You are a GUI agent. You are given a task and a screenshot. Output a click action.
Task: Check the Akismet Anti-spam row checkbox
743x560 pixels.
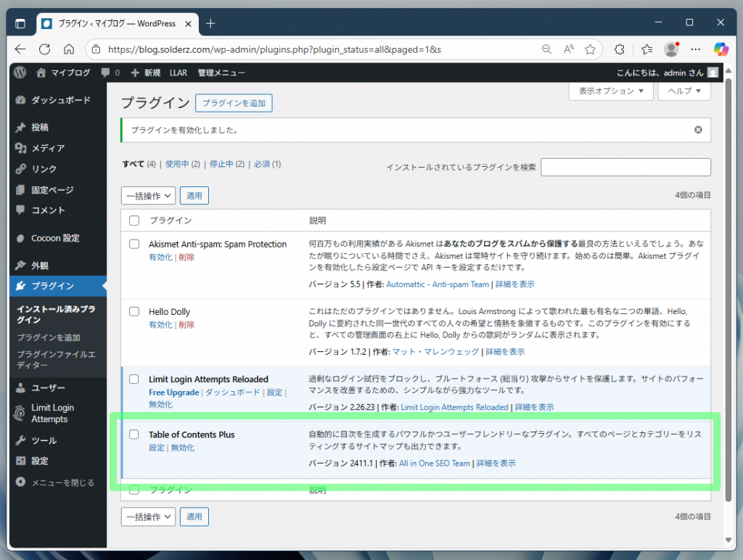[x=134, y=243]
